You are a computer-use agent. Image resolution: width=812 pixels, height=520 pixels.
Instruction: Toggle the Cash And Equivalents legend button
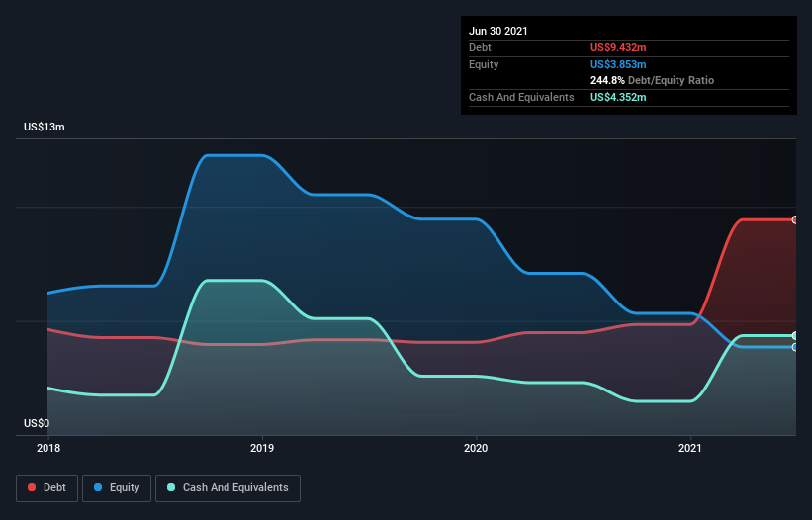click(227, 488)
